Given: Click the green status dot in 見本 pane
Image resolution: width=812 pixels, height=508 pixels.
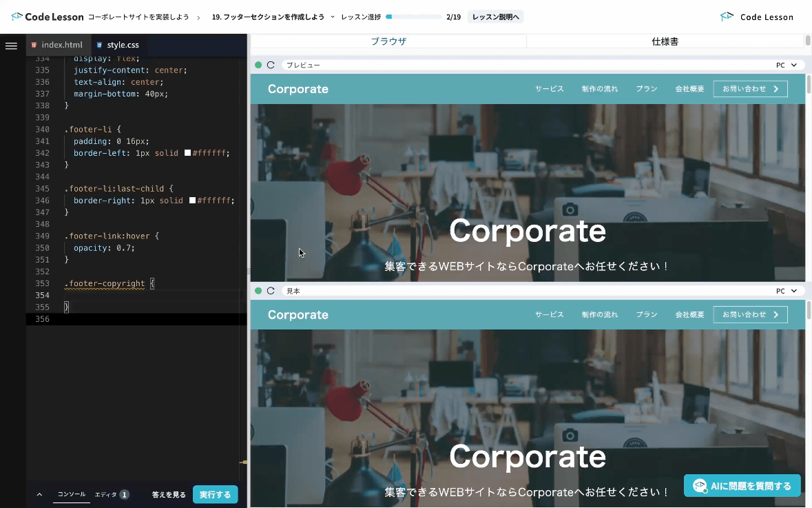Looking at the screenshot, I should click(258, 291).
